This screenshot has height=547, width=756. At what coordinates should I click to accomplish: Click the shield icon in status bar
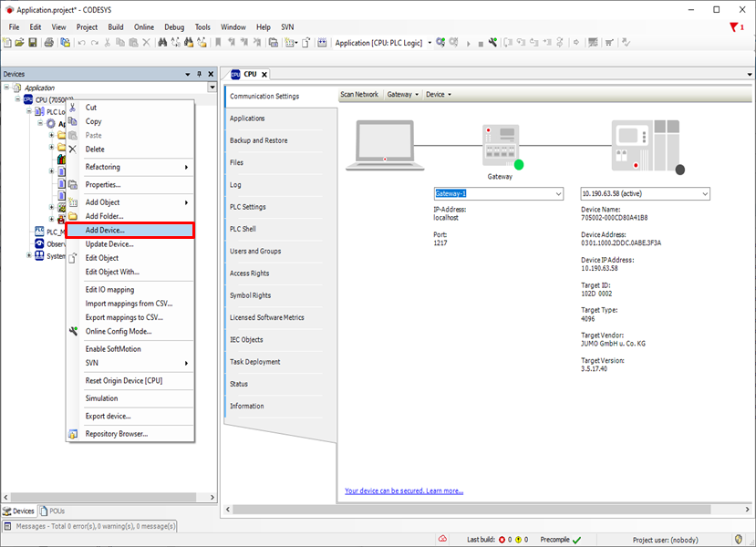(x=738, y=540)
